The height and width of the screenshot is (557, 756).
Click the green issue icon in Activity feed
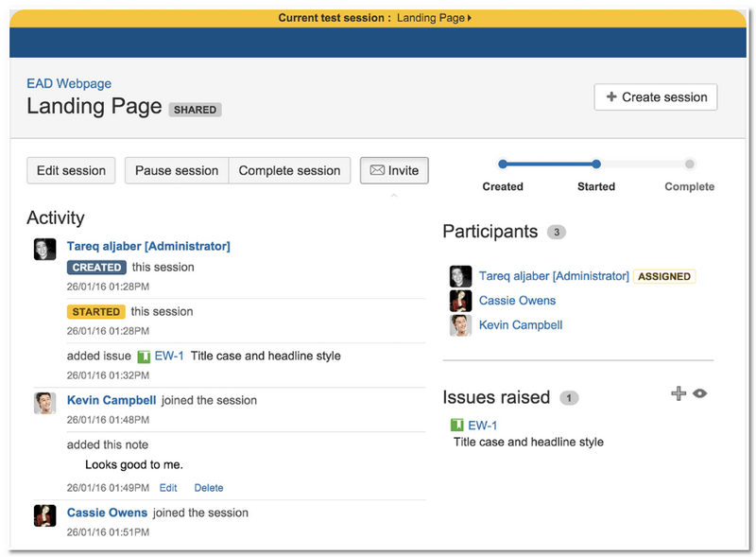(x=144, y=357)
